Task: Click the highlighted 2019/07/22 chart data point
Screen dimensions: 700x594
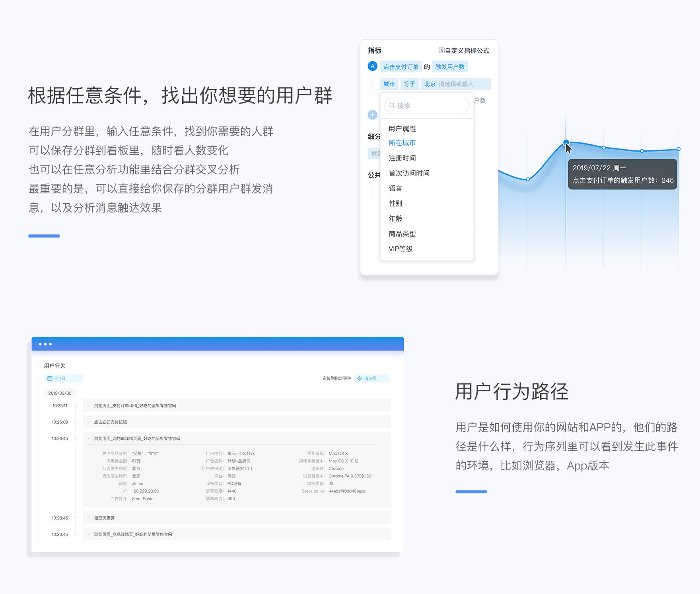Action: point(566,142)
